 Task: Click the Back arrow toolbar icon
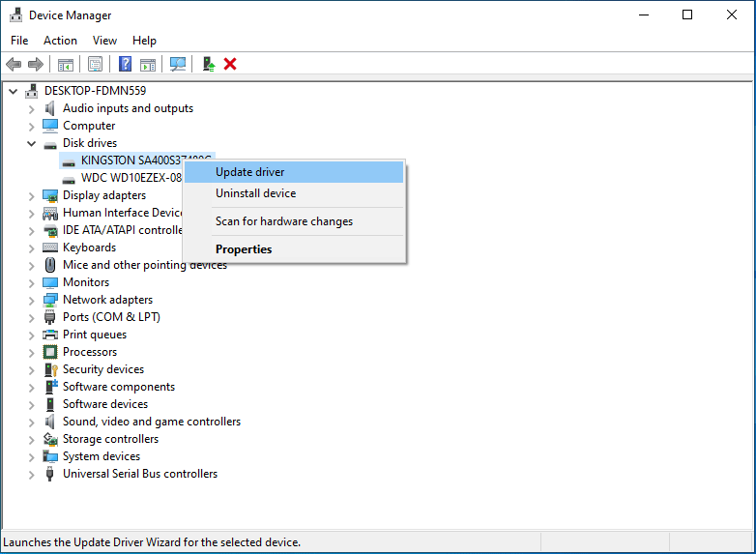(14, 64)
